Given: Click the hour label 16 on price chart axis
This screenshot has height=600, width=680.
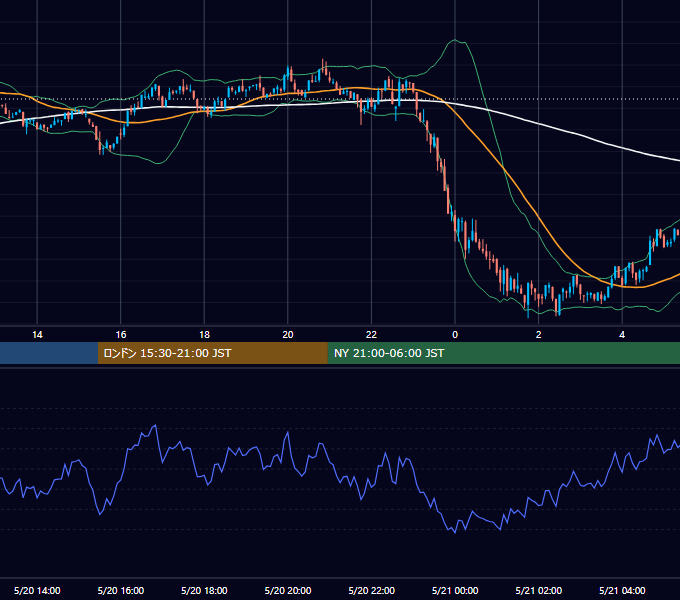Looking at the screenshot, I should click(x=121, y=335).
